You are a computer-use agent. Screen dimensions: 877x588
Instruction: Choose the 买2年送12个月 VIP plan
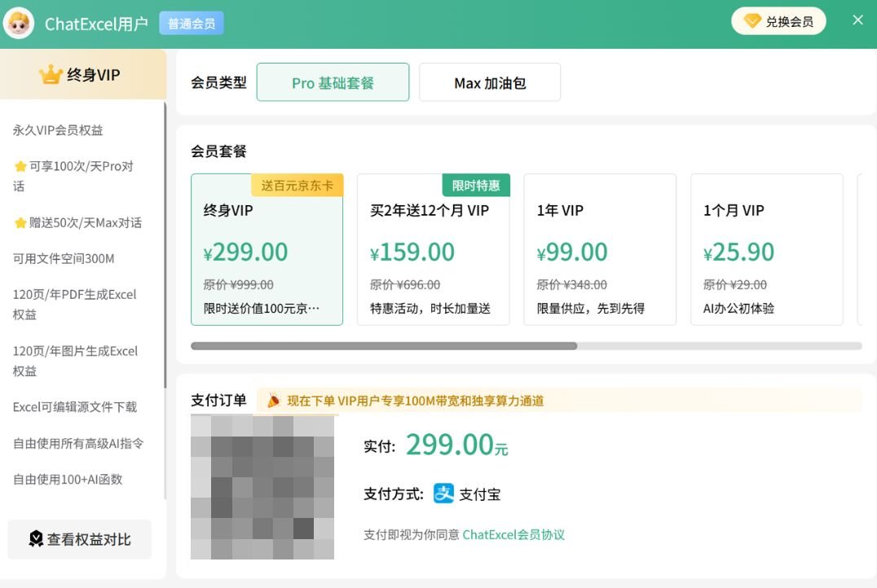pyautogui.click(x=434, y=249)
